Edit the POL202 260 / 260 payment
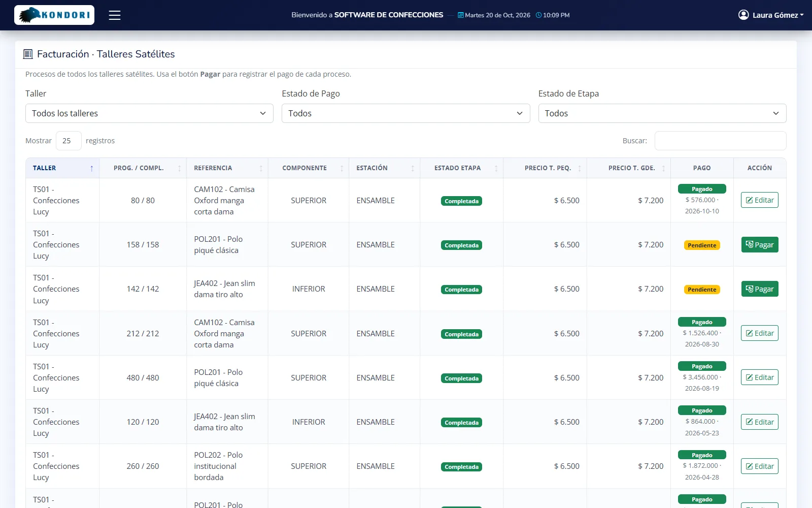 tap(760, 466)
